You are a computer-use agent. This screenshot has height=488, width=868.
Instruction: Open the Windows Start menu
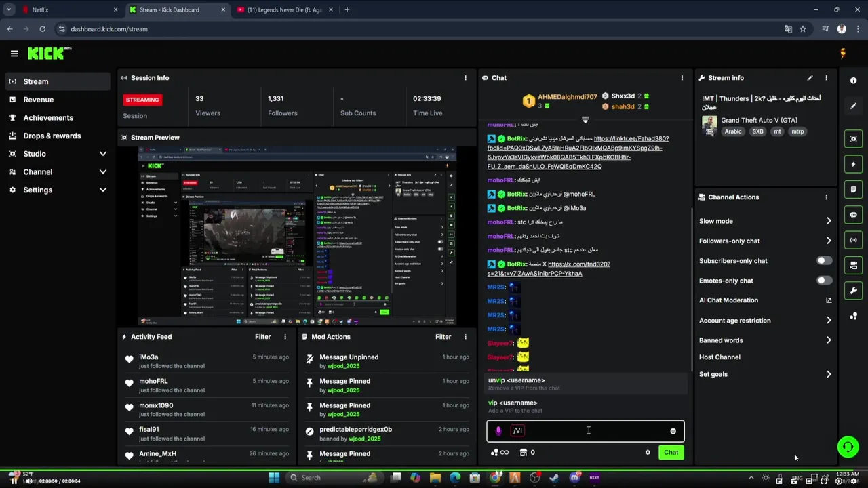click(x=274, y=478)
